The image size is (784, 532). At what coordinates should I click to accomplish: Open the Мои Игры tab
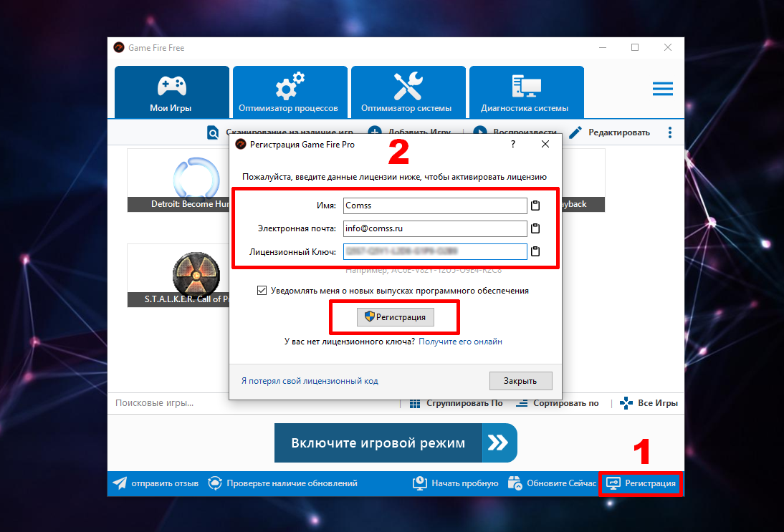coord(171,92)
